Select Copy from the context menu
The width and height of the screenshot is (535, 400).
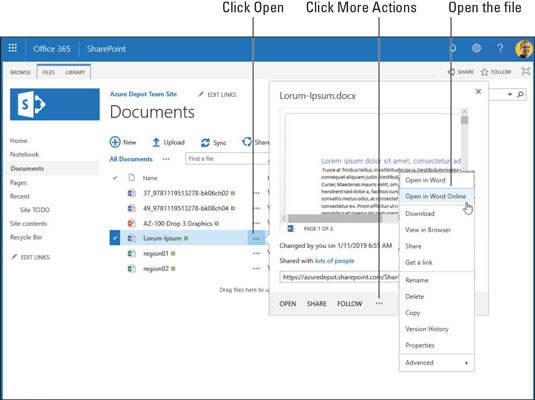click(x=437, y=313)
